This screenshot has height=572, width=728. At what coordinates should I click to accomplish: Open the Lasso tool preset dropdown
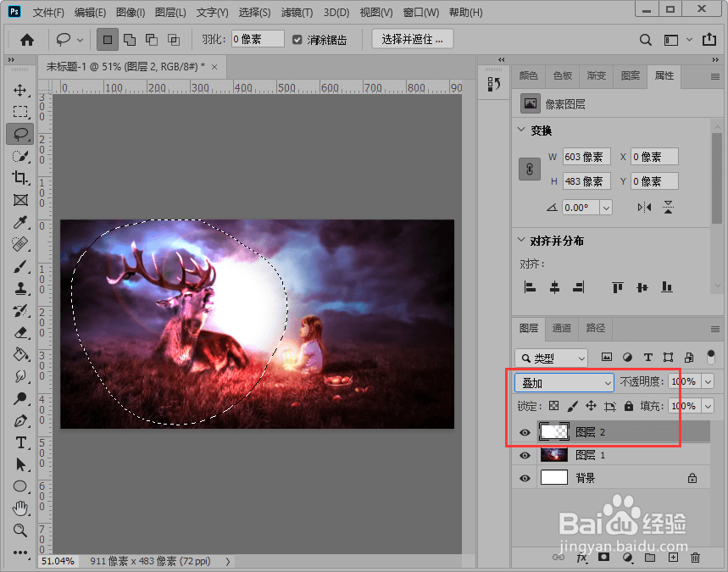point(80,41)
